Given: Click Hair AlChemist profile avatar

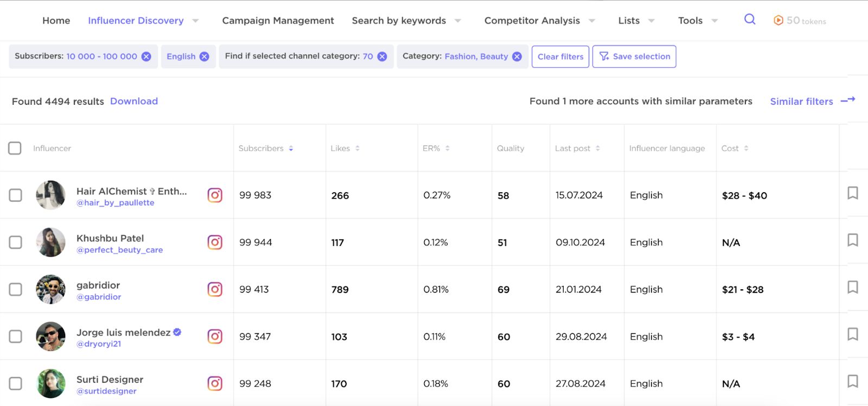Looking at the screenshot, I should [50, 195].
